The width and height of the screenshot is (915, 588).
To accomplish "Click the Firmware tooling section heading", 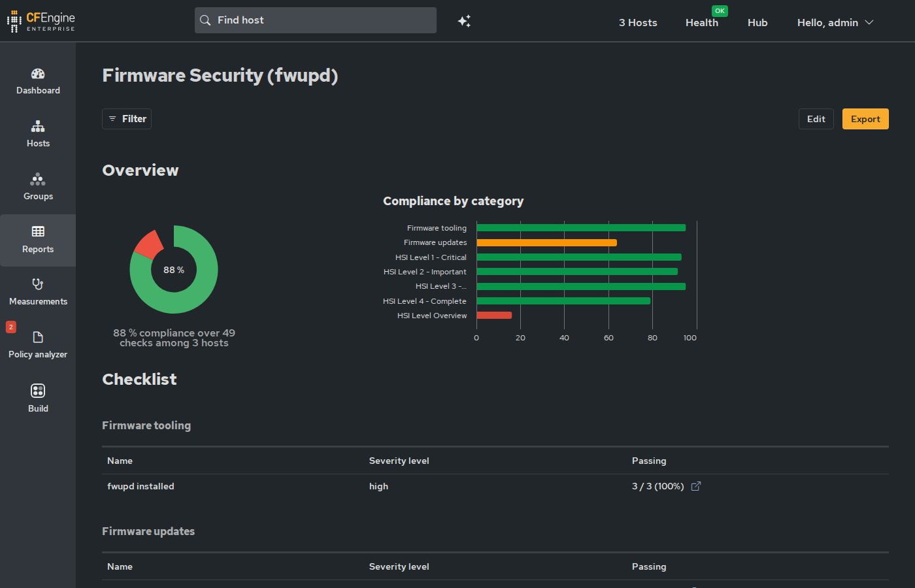I will coord(146,425).
